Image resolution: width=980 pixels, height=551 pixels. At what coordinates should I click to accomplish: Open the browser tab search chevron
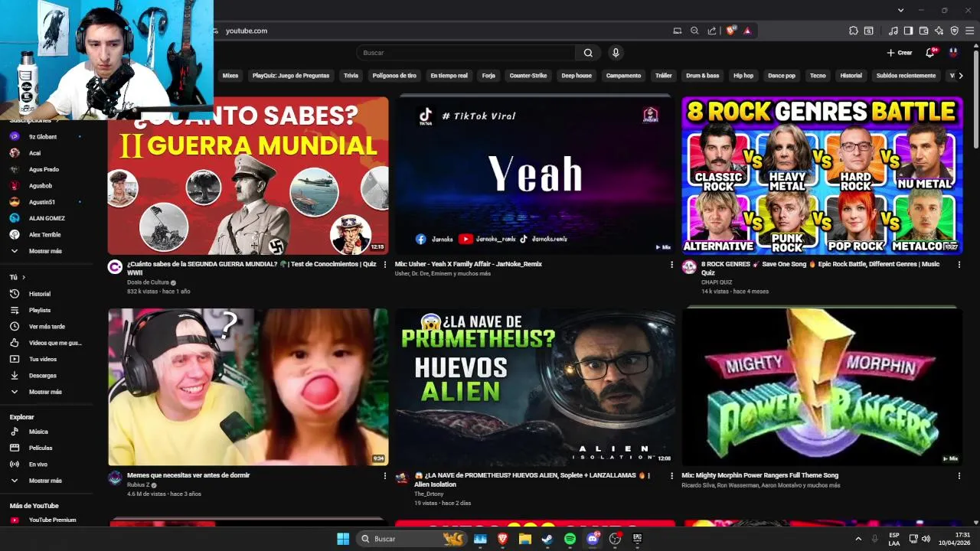pos(901,10)
